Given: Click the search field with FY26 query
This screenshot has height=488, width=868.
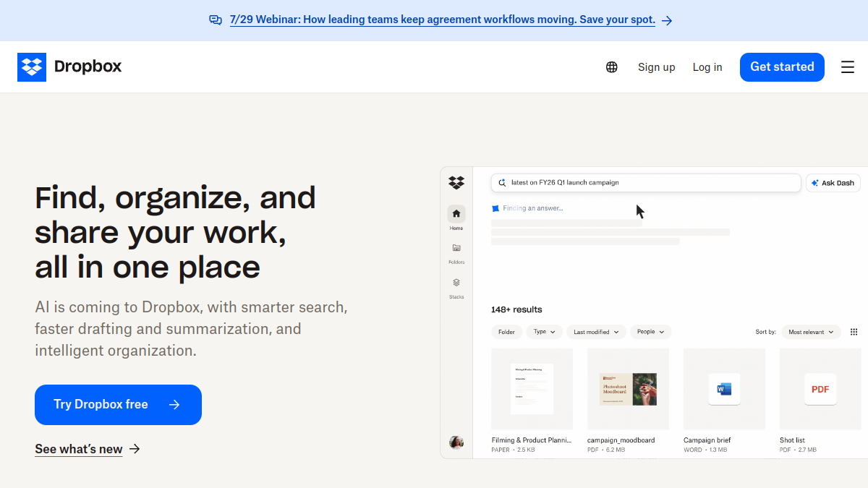Looking at the screenshot, I should click(646, 183).
